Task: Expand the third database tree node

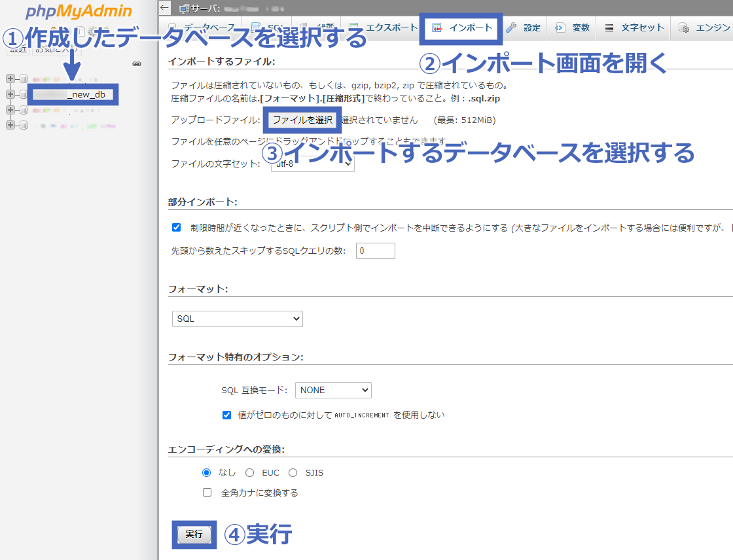Action: click(x=10, y=110)
